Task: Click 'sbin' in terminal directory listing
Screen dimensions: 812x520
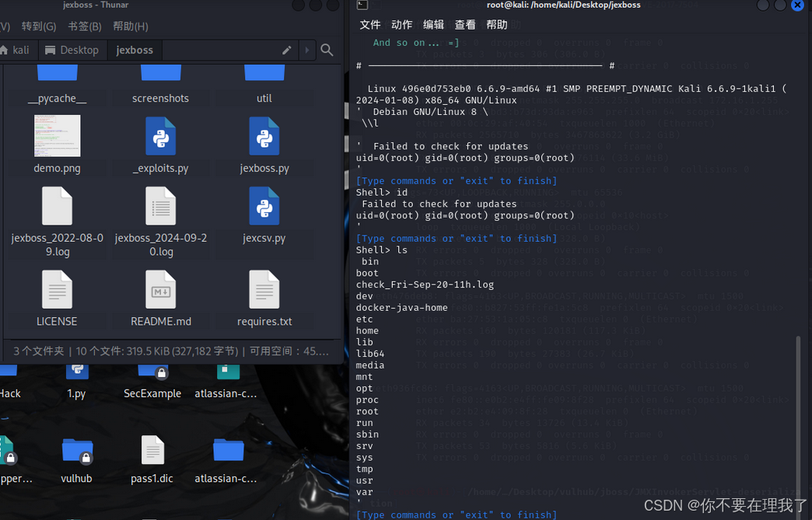Action: (x=367, y=434)
